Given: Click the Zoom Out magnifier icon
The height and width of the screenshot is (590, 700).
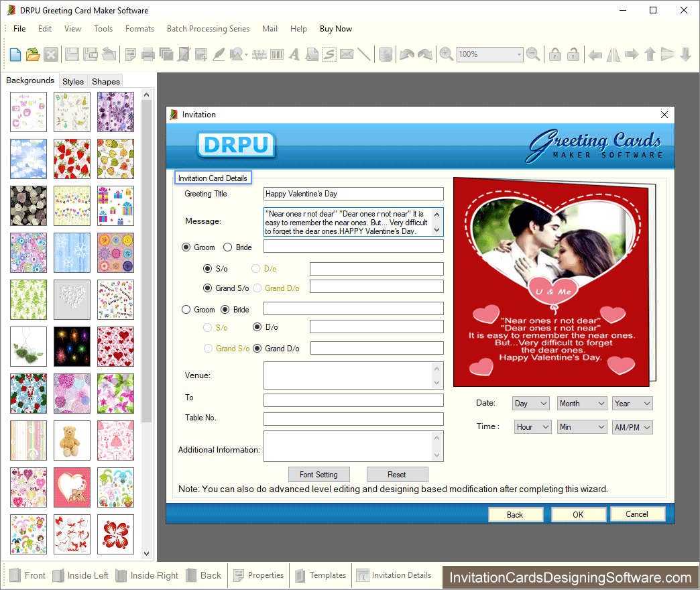Looking at the screenshot, I should click(x=533, y=54).
